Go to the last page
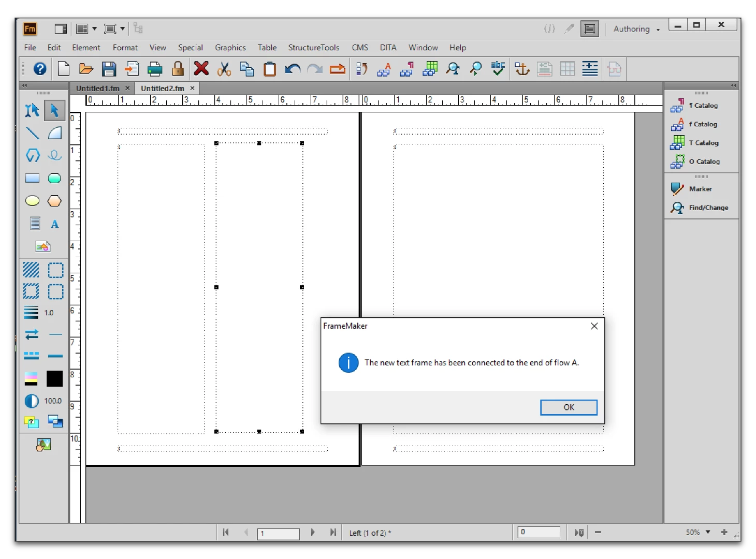This screenshot has width=756, height=559. (x=333, y=532)
